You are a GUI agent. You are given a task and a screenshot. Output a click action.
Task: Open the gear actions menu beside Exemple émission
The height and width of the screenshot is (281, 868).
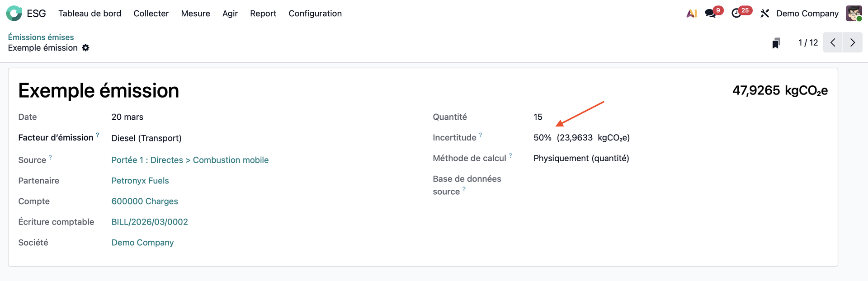pyautogui.click(x=85, y=48)
